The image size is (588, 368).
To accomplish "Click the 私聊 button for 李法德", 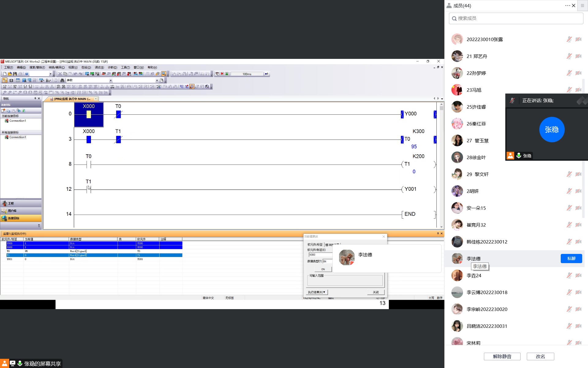I will pos(571,259).
